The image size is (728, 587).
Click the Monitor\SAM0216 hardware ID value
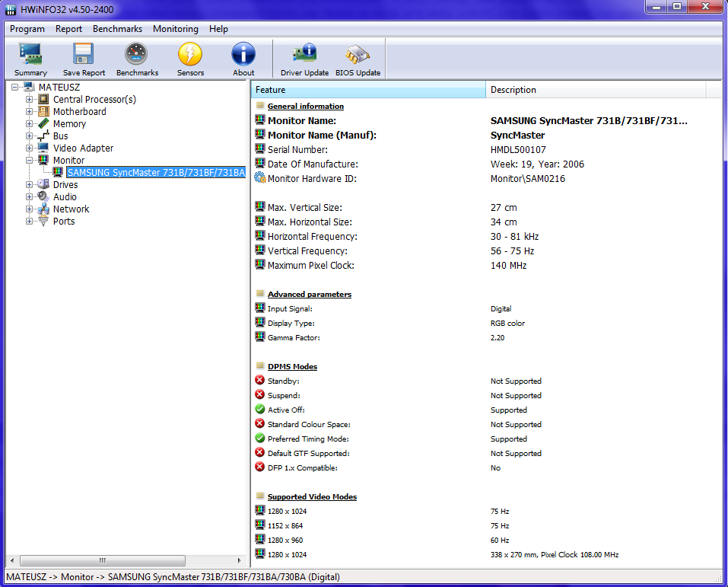click(528, 178)
